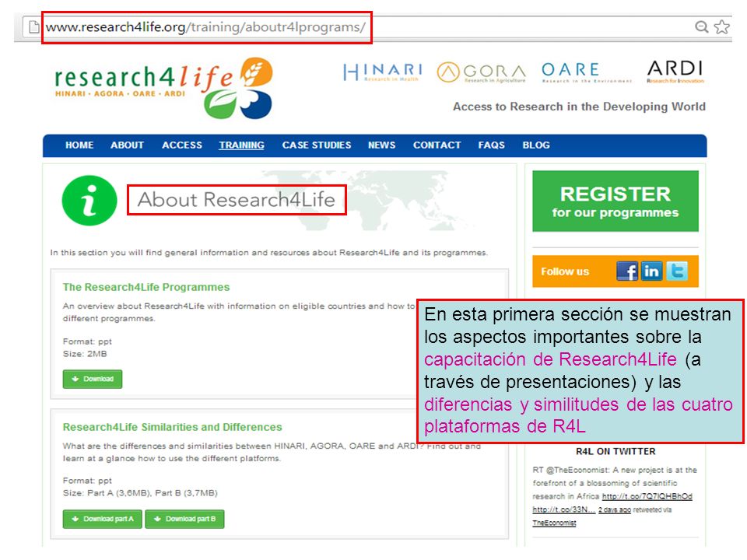Open the ABOUT menu item
This screenshot has height=560, width=747.
click(x=127, y=145)
